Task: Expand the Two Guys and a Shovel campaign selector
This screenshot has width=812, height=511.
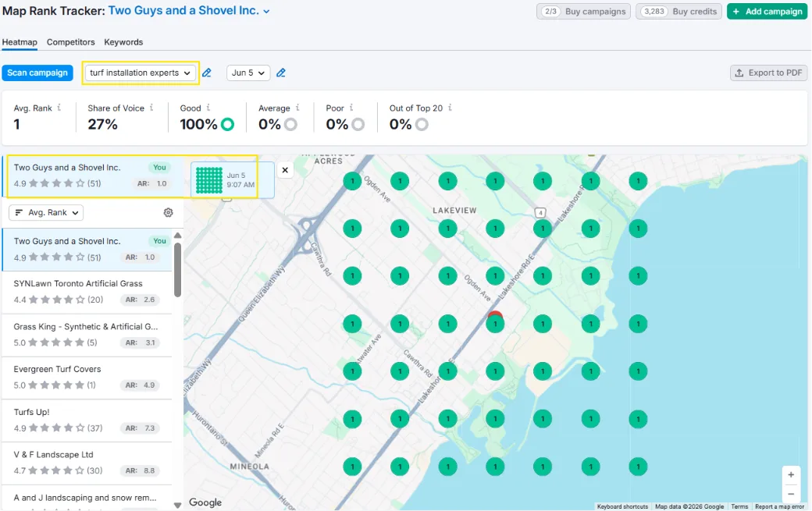Action: [188, 11]
